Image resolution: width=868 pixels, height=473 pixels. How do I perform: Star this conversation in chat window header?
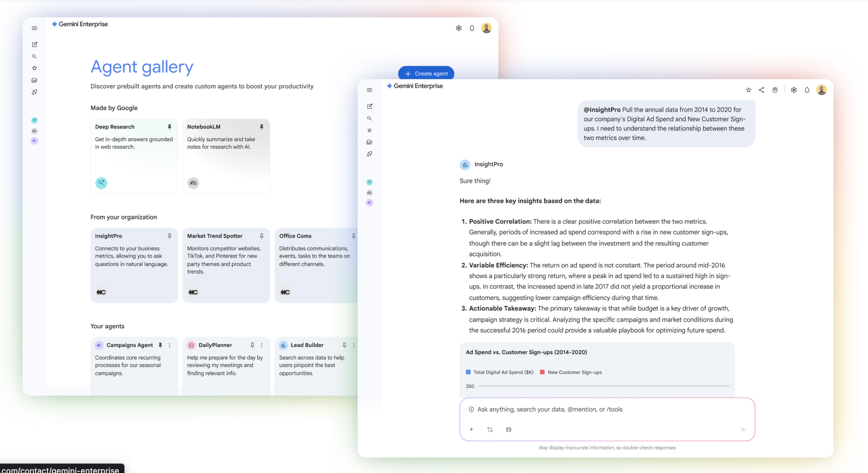point(748,90)
